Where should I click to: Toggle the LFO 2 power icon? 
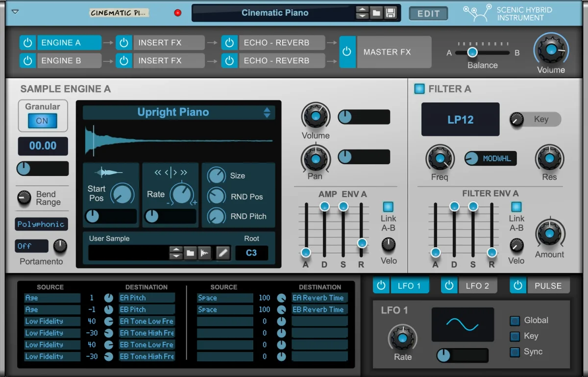click(449, 286)
